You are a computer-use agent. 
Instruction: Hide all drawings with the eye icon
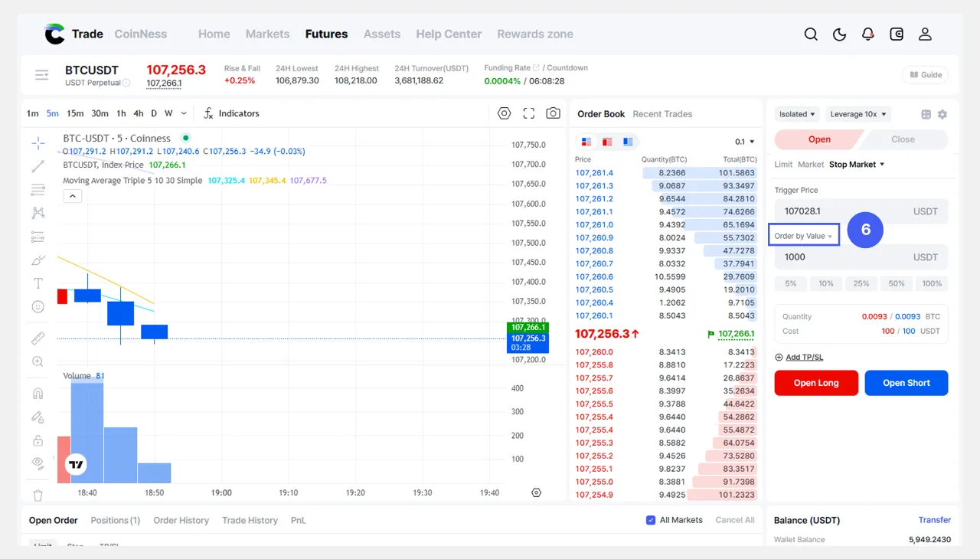[38, 463]
